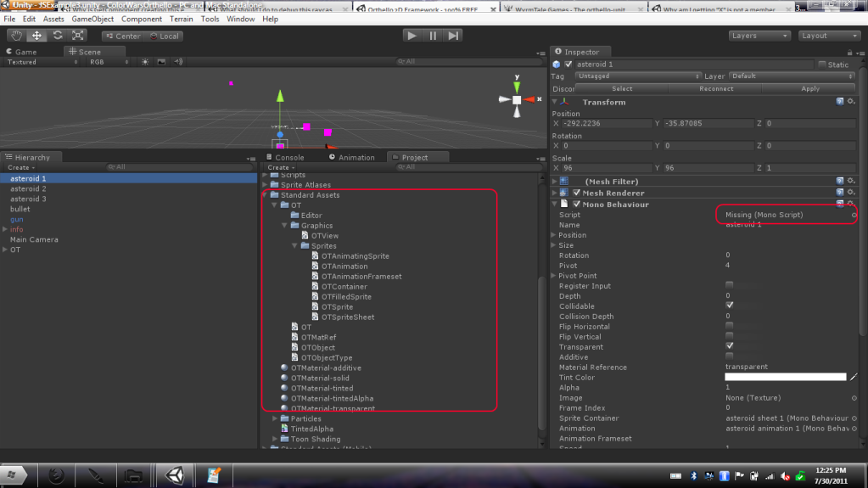This screenshot has width=868, height=488.
Task: Open Animation field object picker circle
Action: (x=854, y=429)
